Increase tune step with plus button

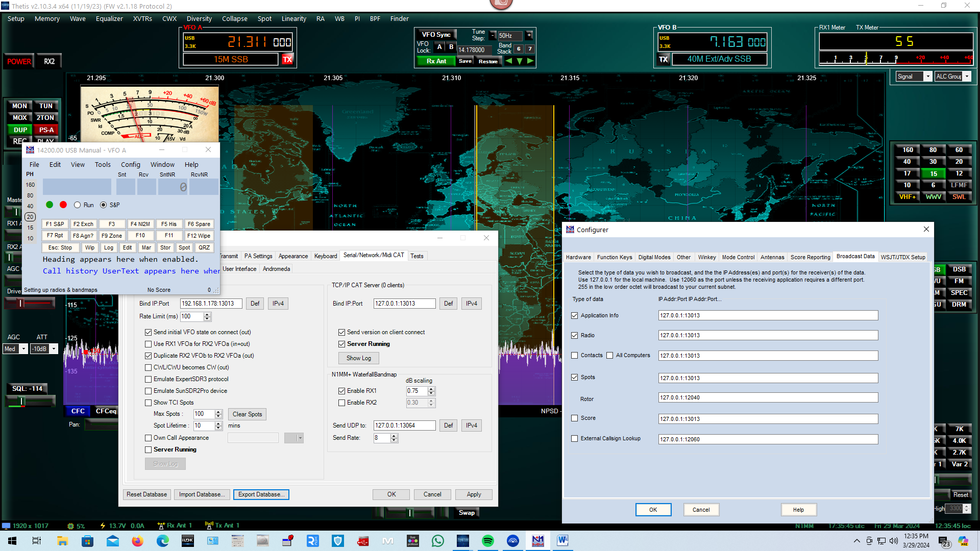(x=529, y=35)
